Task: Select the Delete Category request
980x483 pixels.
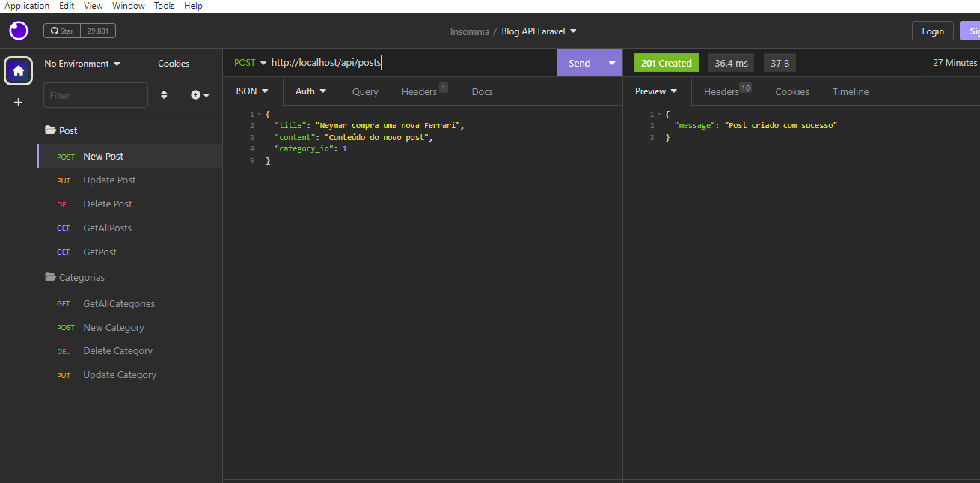Action: (x=130, y=350)
